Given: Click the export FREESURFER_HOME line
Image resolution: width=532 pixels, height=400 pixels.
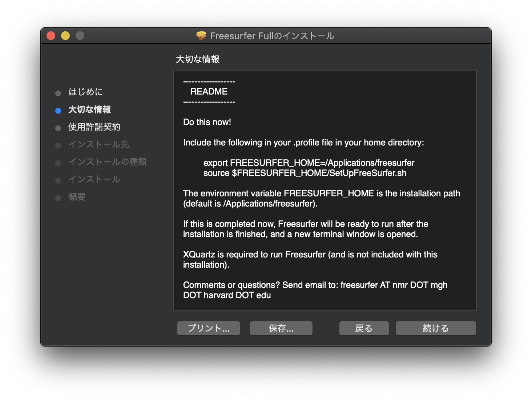Looking at the screenshot, I should 309,163.
